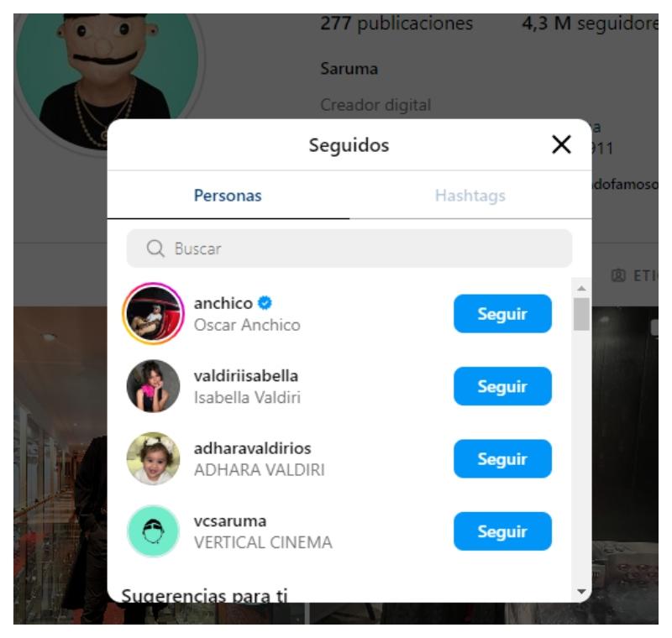Close the Seguidos dialog with the X

coord(561,144)
